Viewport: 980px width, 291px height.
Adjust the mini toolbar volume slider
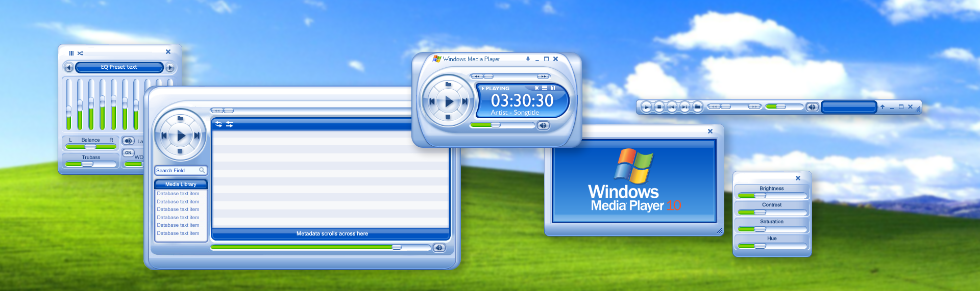(x=783, y=107)
